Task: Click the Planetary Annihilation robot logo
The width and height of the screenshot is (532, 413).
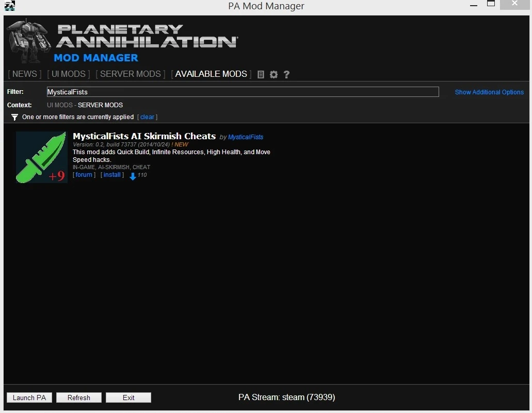Action: coord(28,41)
